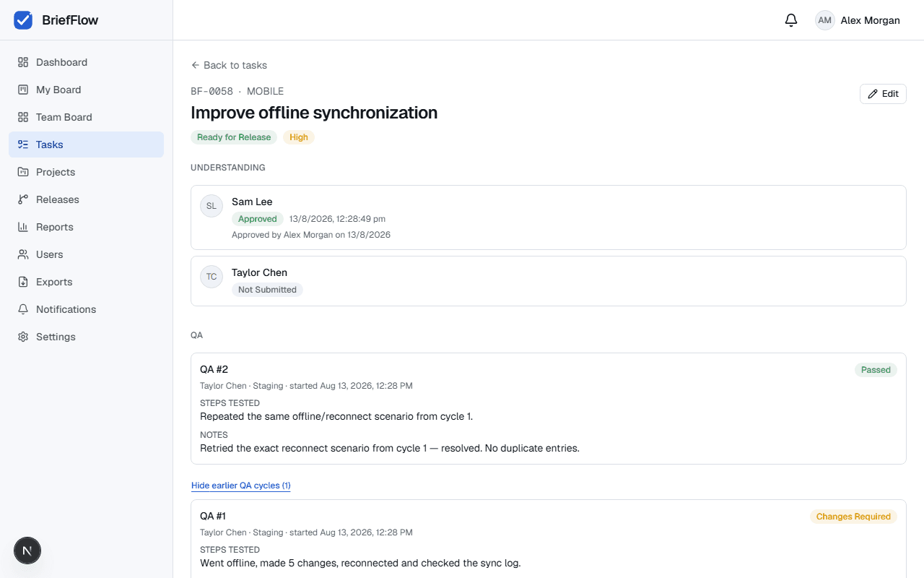The image size is (924, 578).
Task: Click 'Went offline, made 5 changes' text
Action: 360,563
